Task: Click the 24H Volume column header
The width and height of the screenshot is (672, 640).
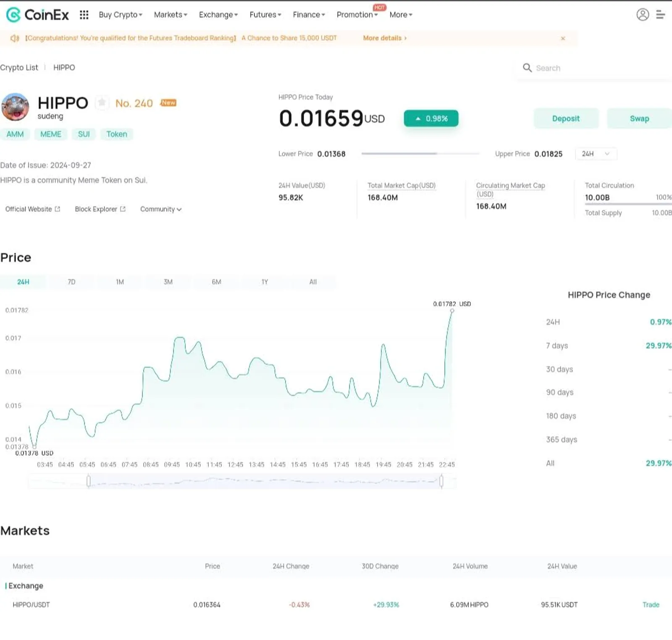Action: (470, 566)
